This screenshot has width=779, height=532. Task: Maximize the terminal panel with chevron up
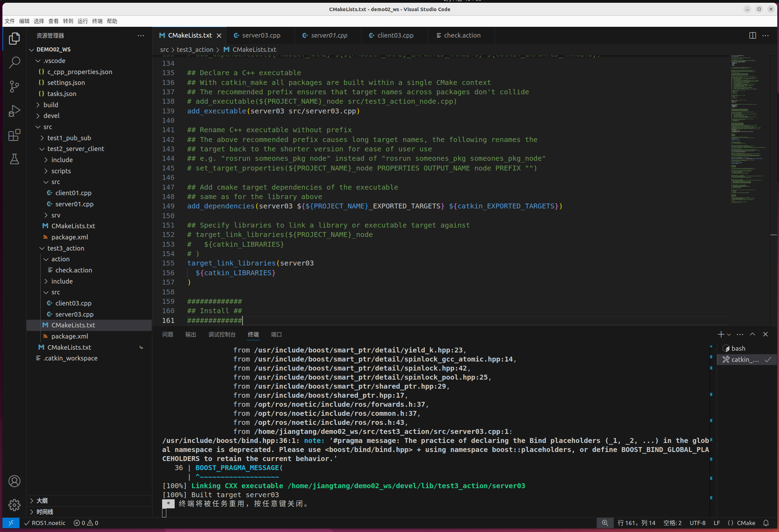point(753,334)
